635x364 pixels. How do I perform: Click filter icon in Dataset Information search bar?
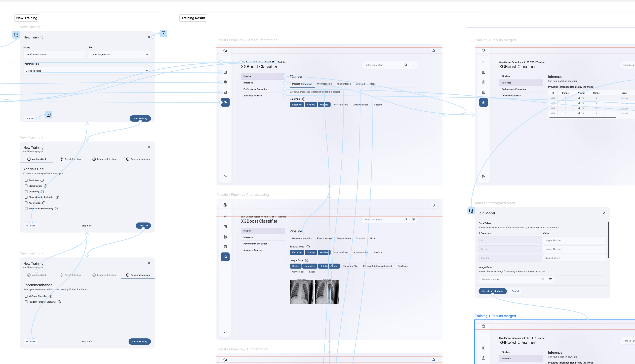[x=413, y=65]
